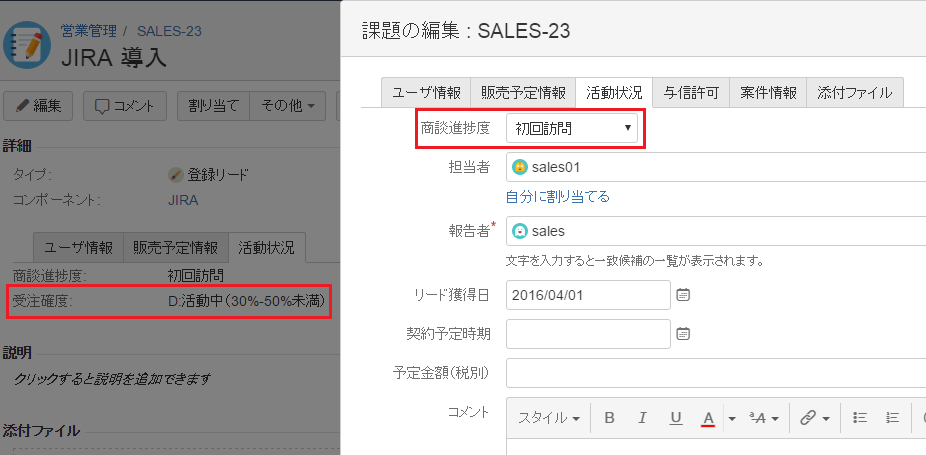Apply underline formatting in comment editor
Screen dimensions: 926x455
(676, 418)
